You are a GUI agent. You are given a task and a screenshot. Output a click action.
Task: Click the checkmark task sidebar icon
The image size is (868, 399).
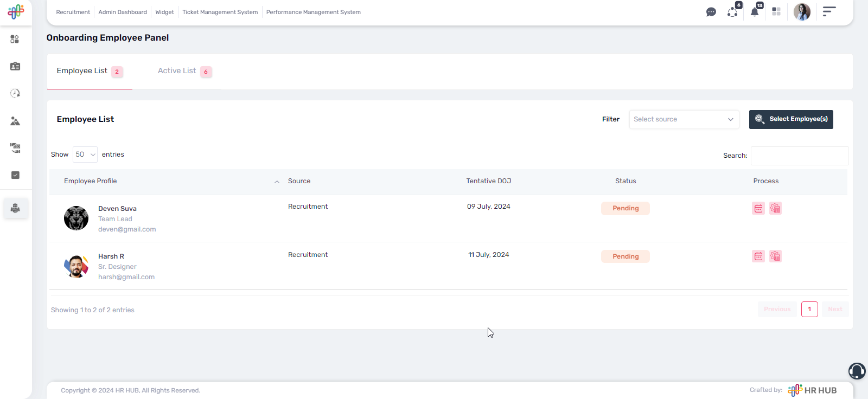[x=15, y=175]
